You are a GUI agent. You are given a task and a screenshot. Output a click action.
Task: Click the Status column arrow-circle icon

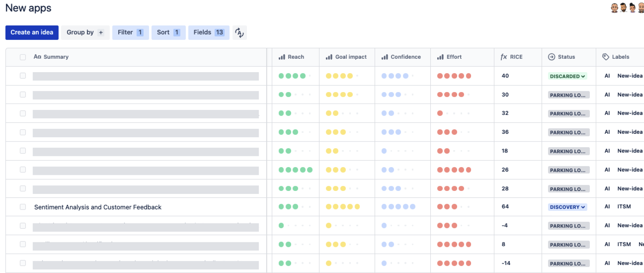click(552, 57)
